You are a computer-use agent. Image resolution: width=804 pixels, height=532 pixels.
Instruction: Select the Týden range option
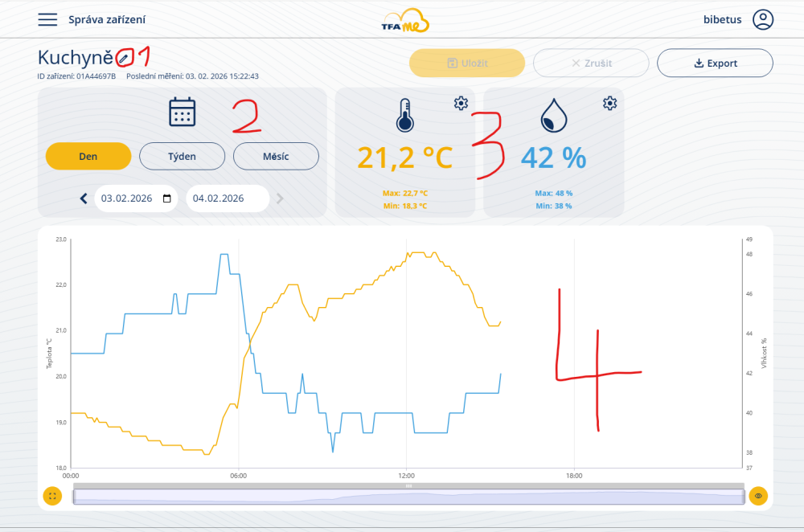point(183,156)
